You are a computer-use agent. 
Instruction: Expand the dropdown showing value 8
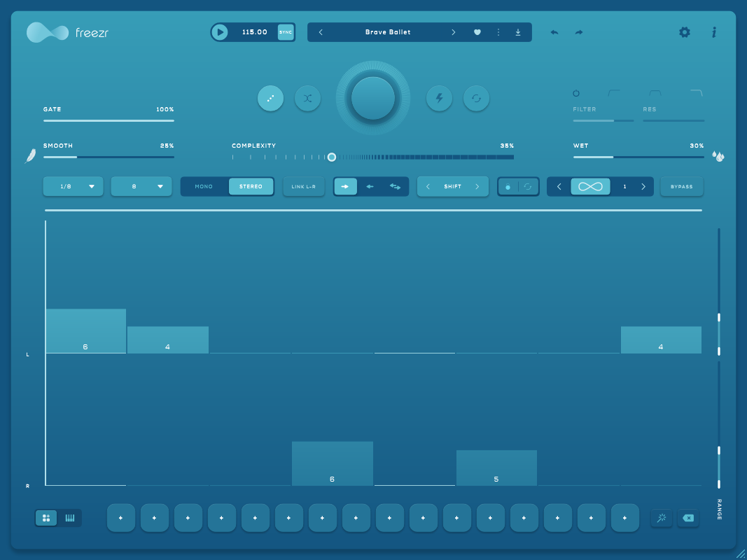141,187
